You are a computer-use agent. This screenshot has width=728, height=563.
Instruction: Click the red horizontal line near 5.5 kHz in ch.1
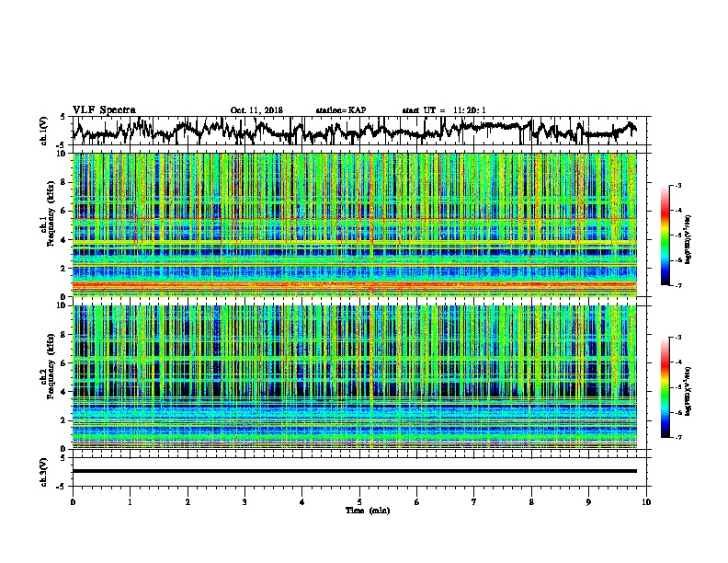pyautogui.click(x=355, y=218)
